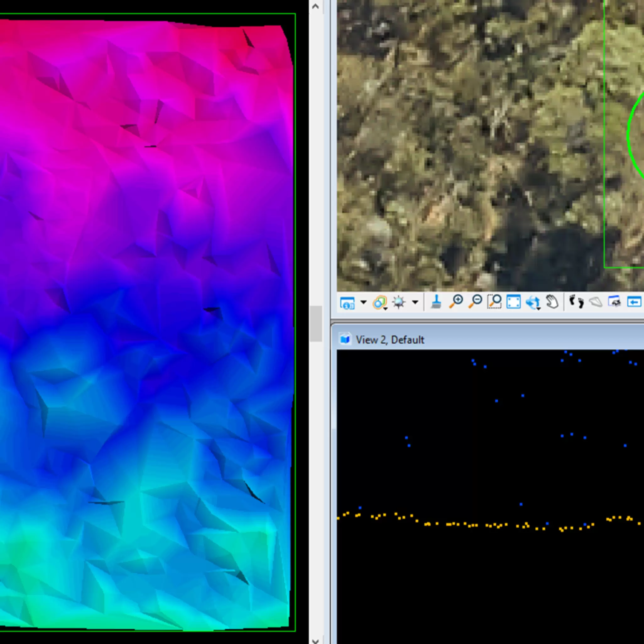
Task: Click the scrollbar up arrow
Action: 315,6
